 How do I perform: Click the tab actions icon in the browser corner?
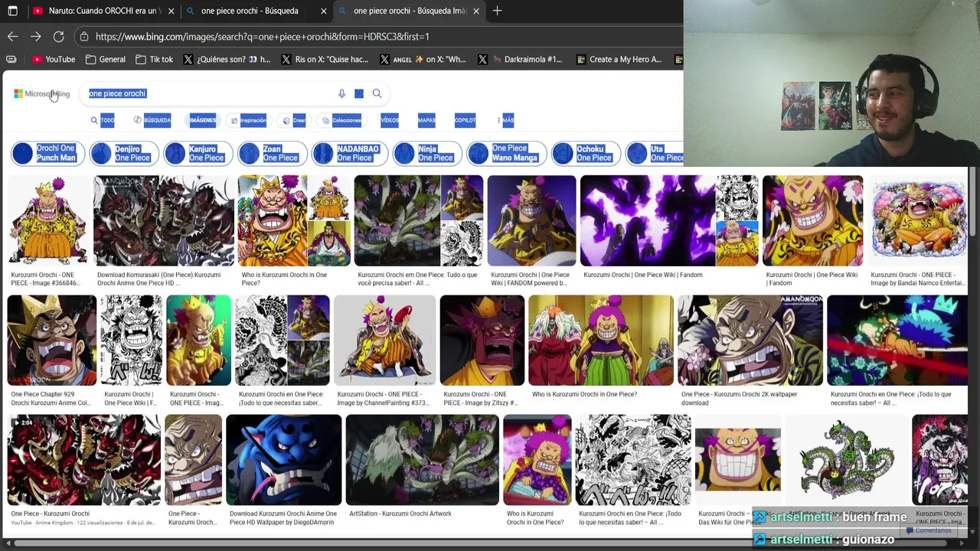(x=13, y=11)
